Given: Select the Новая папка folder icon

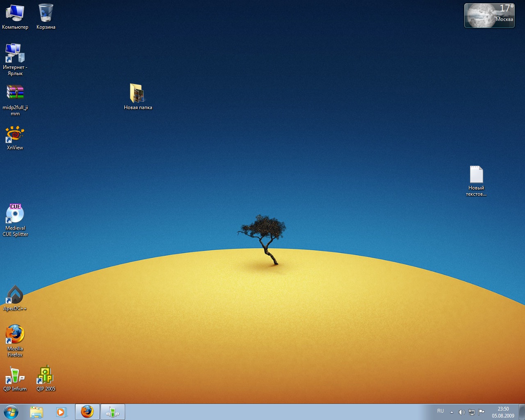Looking at the screenshot, I should 138,97.
